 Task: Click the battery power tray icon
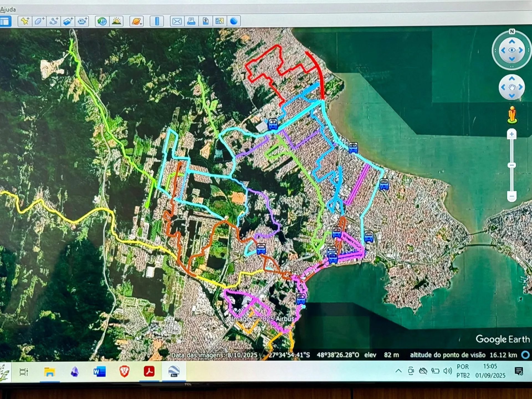(x=435, y=371)
